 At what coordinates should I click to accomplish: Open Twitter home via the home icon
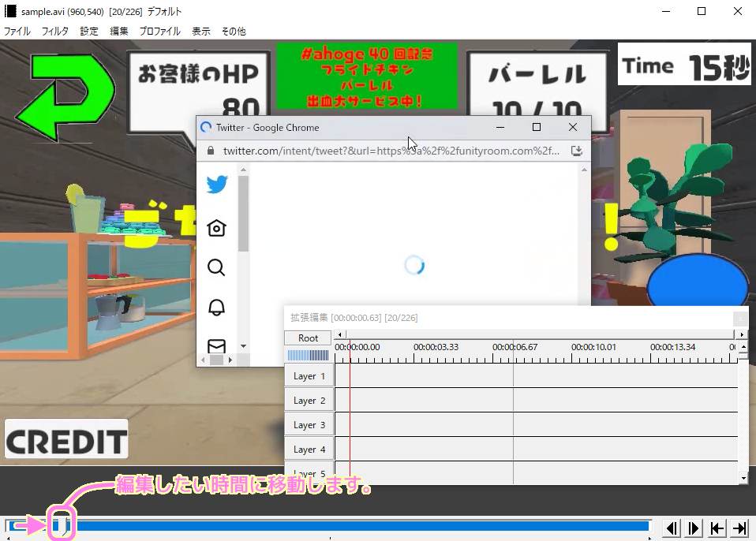click(216, 226)
